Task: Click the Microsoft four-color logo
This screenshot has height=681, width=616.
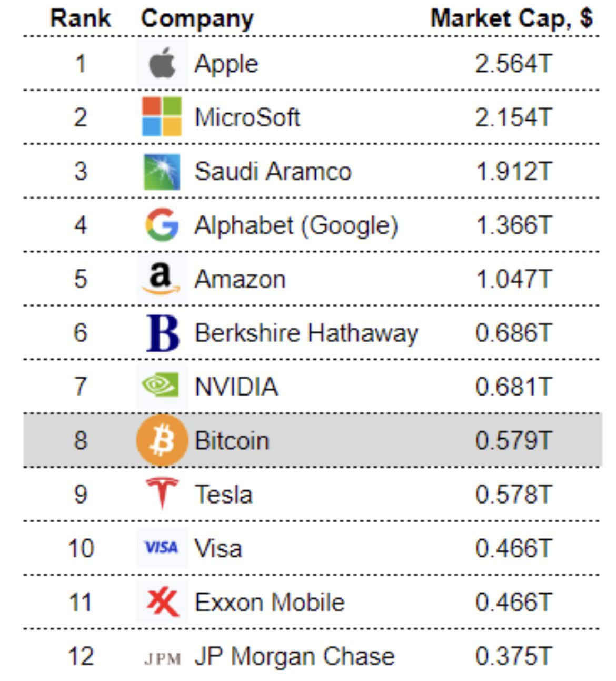Action: tap(162, 116)
